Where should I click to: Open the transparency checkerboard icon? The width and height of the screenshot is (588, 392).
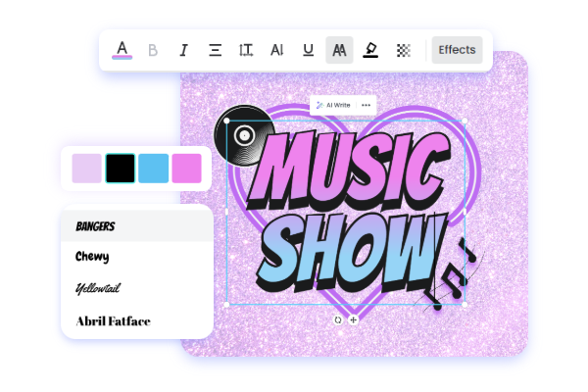403,50
